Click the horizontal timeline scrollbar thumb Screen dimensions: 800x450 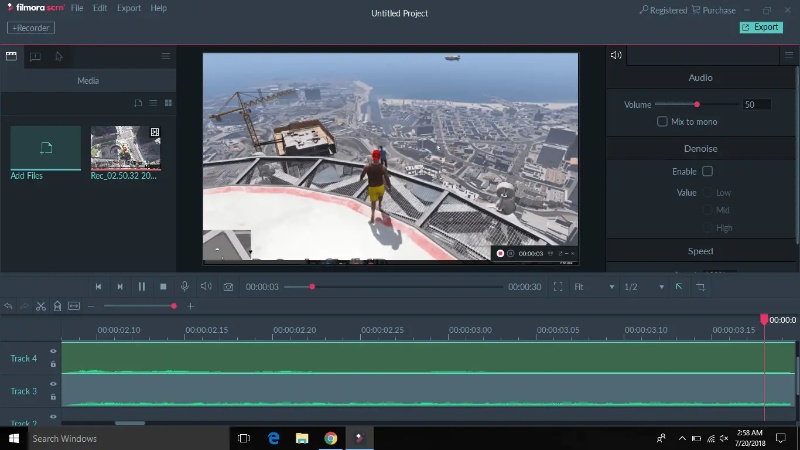pos(130,423)
